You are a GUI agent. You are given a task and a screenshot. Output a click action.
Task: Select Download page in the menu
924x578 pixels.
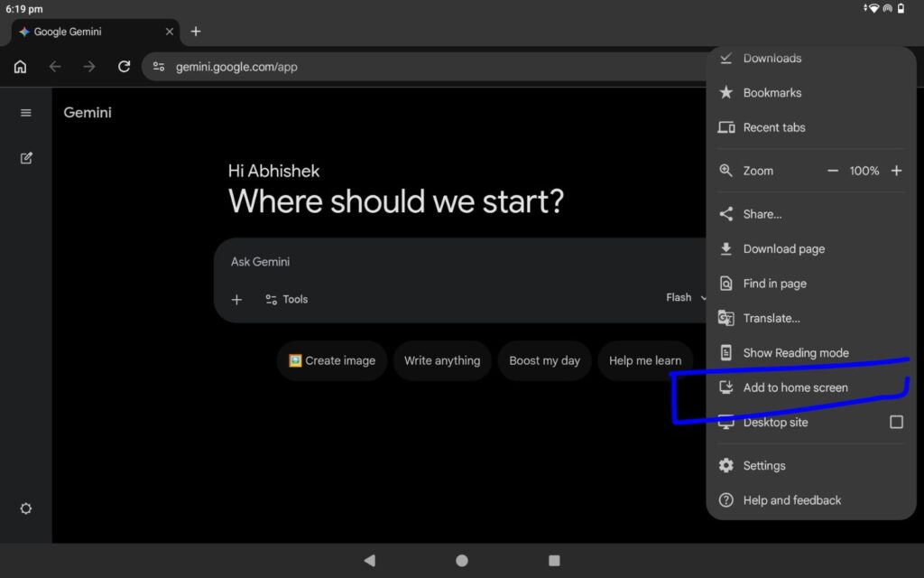811,249
